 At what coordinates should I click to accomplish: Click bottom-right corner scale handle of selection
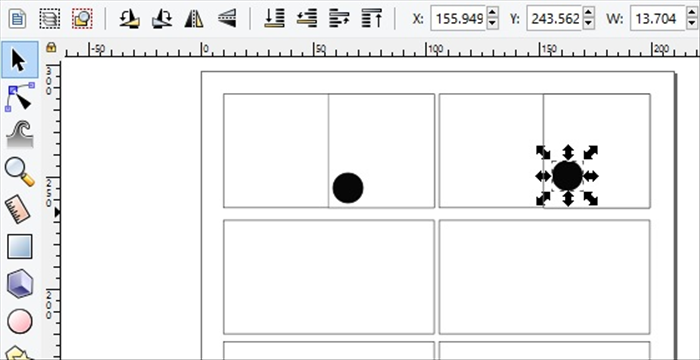click(x=591, y=199)
